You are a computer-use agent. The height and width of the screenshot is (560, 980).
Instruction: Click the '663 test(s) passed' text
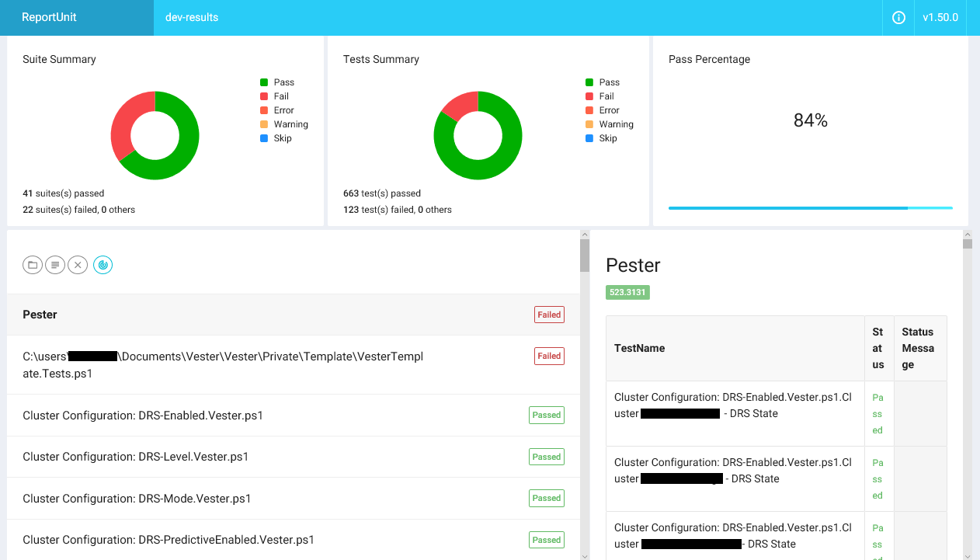pyautogui.click(x=382, y=193)
